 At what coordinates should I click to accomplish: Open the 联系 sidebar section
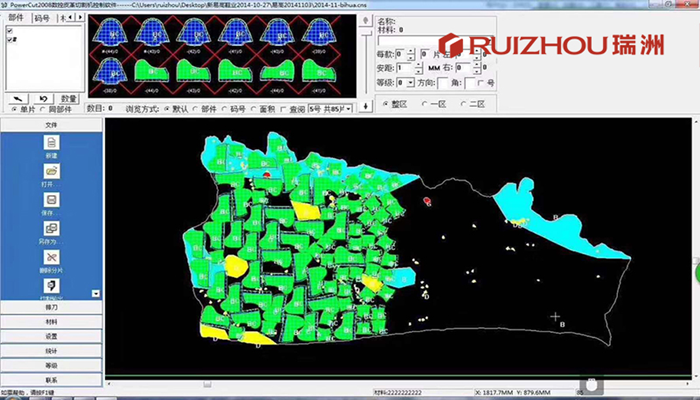pyautogui.click(x=51, y=380)
